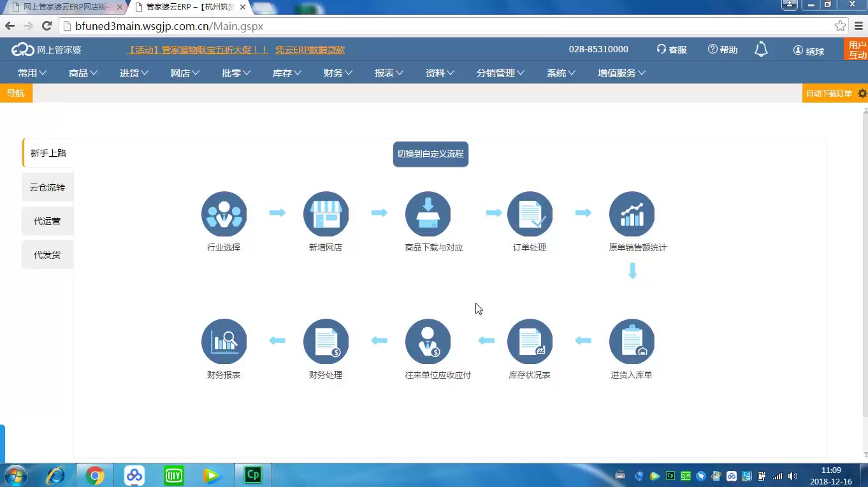
Task: Go forward with browser forward arrow
Action: coord(28,26)
